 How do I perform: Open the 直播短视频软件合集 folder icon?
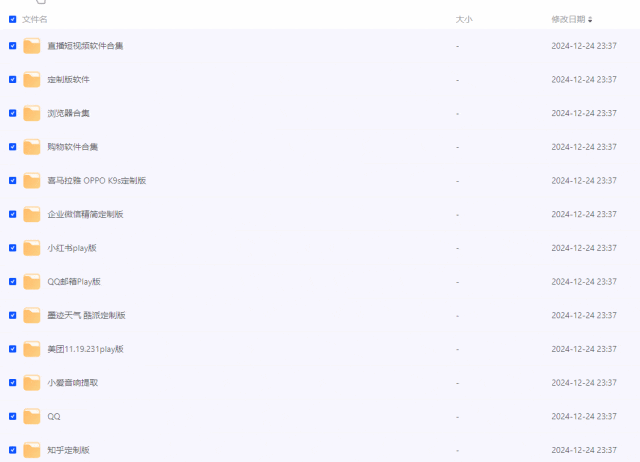tap(31, 46)
